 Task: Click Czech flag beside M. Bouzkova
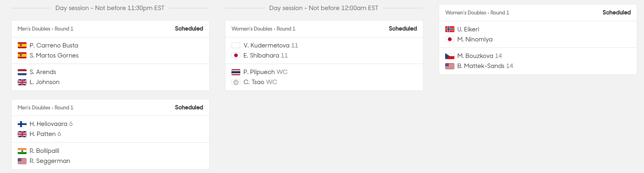pos(450,56)
